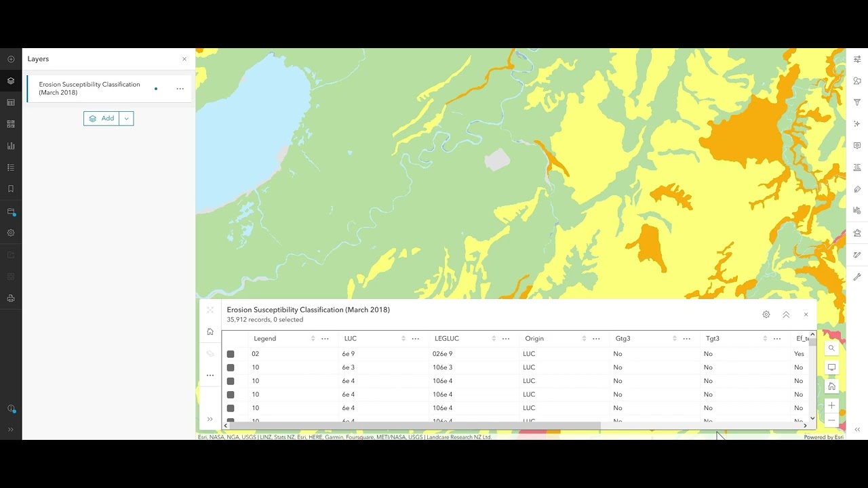Open LEGLUC column options ellipsis

point(506,338)
